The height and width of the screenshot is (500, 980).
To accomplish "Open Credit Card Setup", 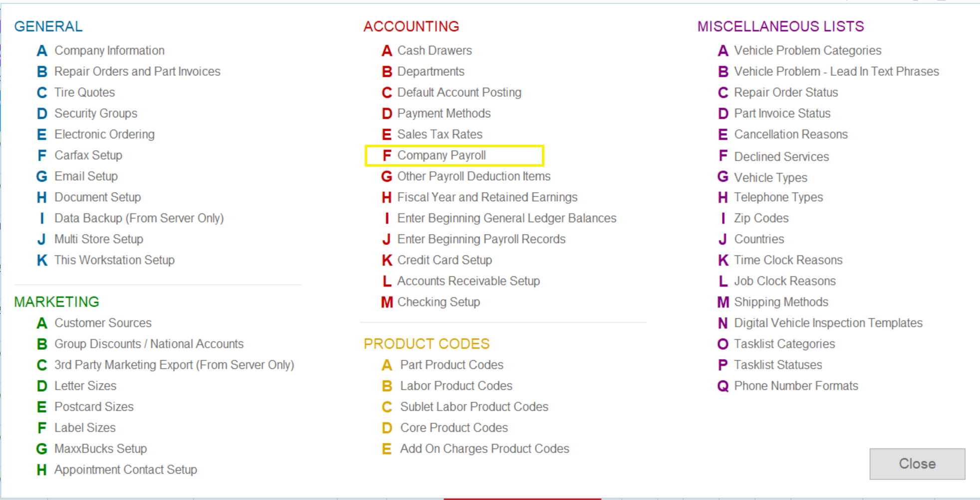I will pos(445,260).
